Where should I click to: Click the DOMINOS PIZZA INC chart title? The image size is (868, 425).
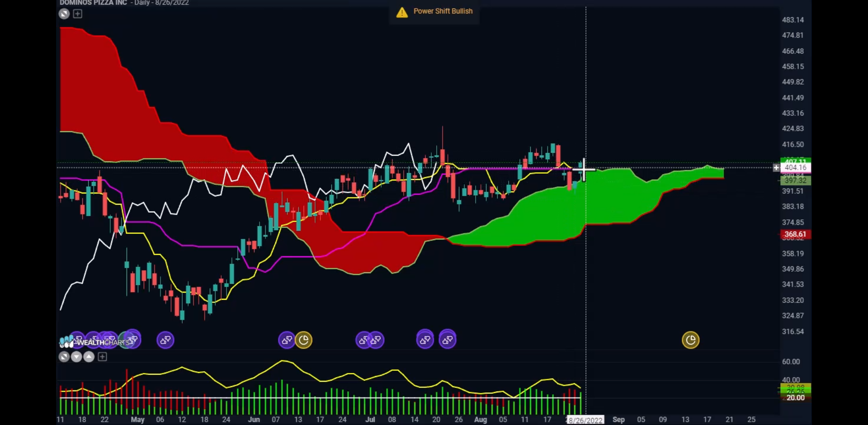[94, 3]
